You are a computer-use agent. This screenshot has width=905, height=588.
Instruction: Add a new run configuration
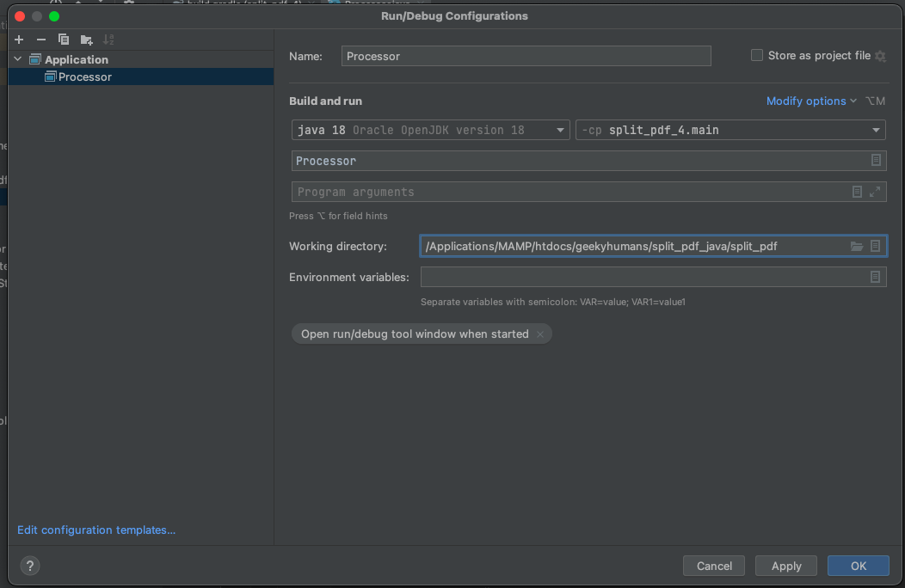coord(18,40)
